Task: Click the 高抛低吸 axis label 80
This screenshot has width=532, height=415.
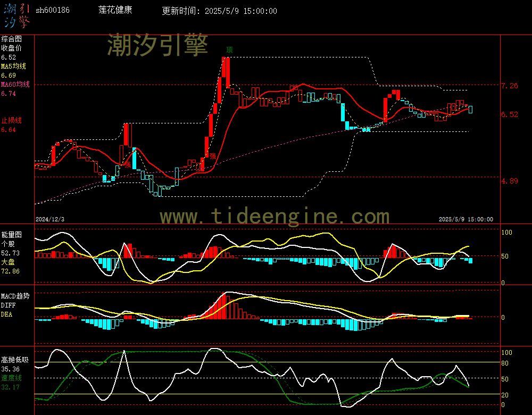Action: click(505, 363)
